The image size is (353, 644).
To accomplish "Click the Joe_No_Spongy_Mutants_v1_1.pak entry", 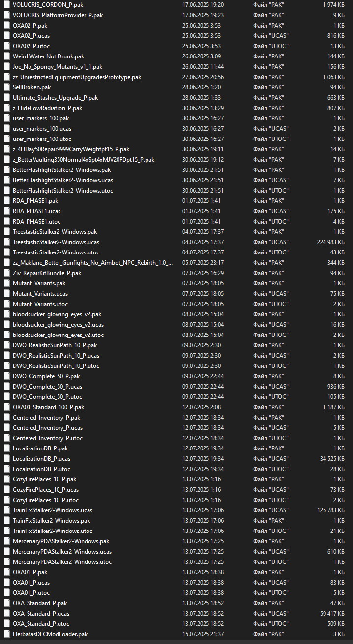I will (176, 67).
